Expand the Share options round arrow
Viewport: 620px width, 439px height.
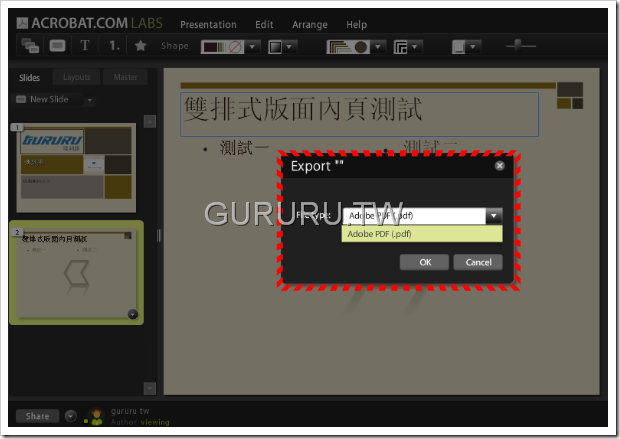(x=71, y=416)
